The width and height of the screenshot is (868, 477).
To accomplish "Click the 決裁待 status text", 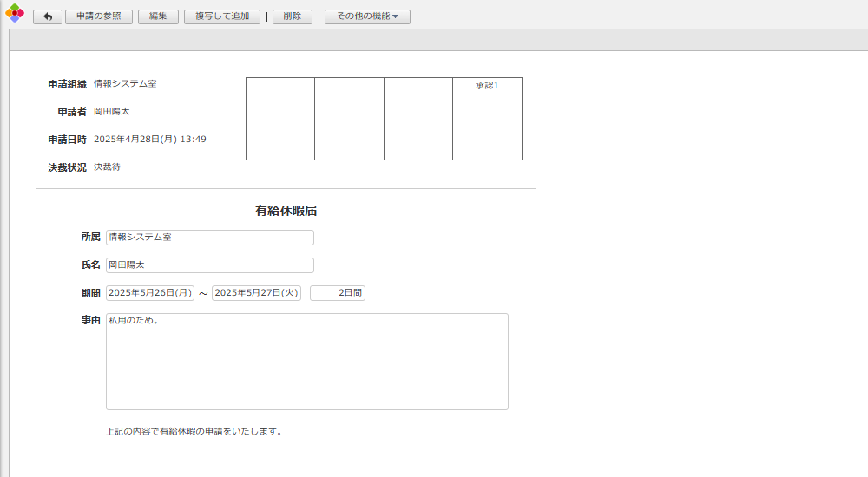I will coord(108,167).
